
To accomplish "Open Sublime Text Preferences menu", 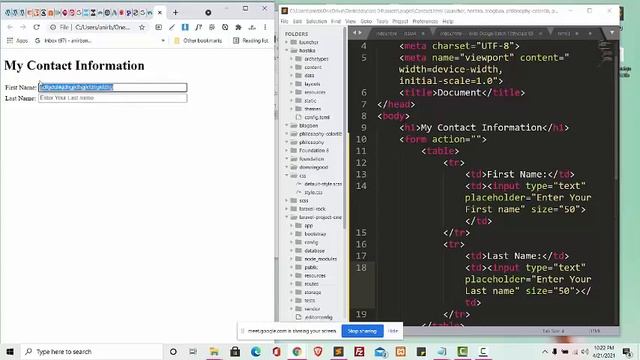I will (x=425, y=21).
